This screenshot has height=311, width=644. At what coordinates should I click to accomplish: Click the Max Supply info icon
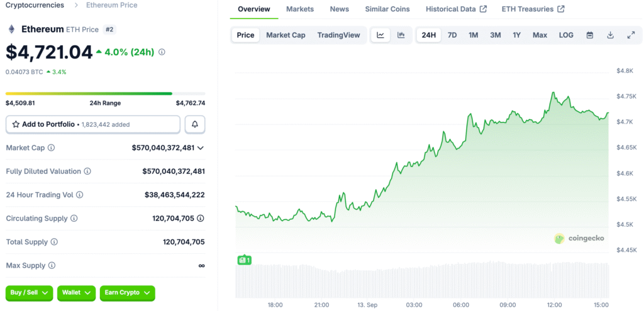coord(52,266)
